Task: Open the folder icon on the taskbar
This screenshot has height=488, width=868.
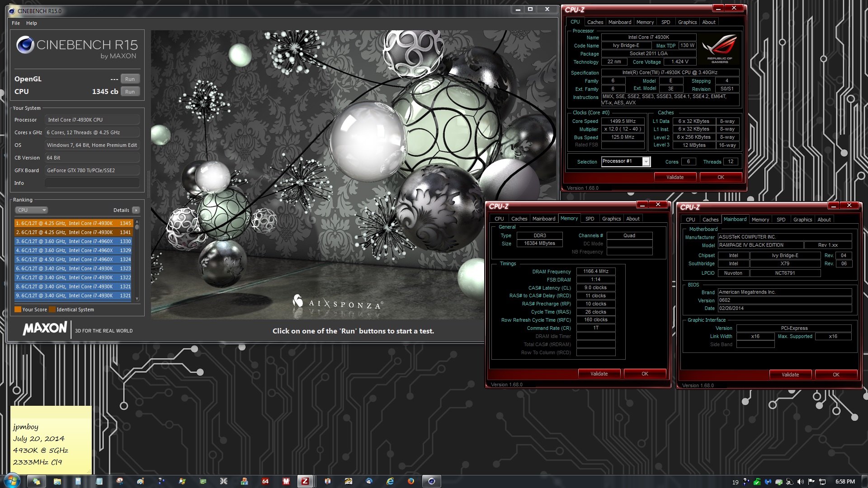Action: 57,481
